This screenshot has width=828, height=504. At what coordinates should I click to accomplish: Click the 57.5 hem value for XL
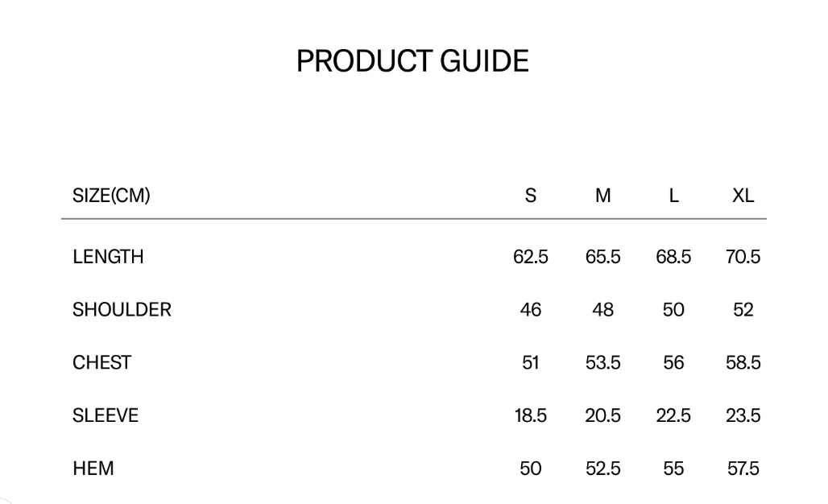coord(743,469)
